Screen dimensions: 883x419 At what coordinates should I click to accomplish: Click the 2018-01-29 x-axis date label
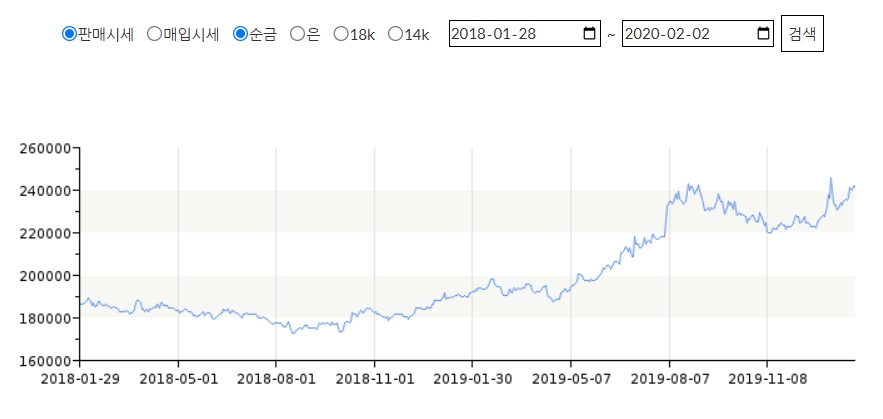point(80,379)
